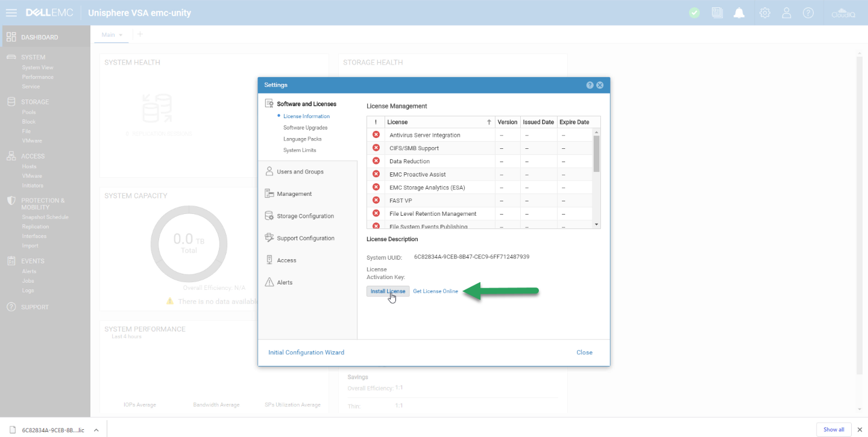
Task: Click error icon in Data Reduction row
Action: point(376,161)
